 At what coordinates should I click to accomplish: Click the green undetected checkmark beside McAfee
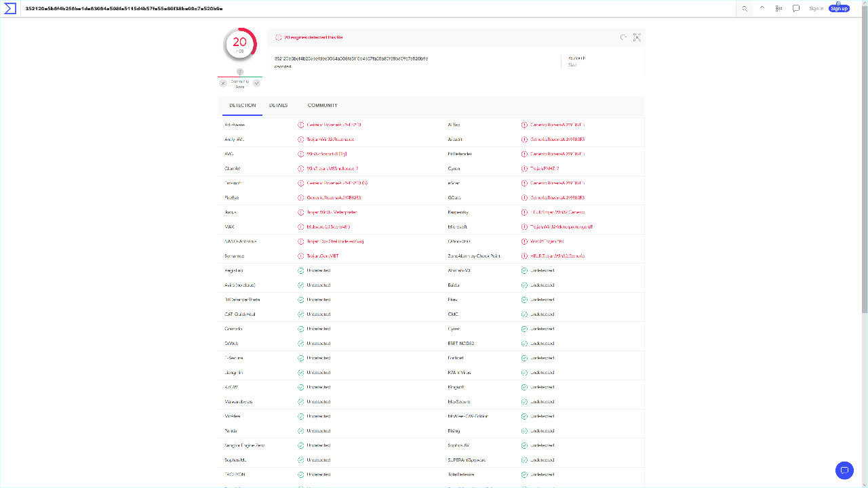301,415
